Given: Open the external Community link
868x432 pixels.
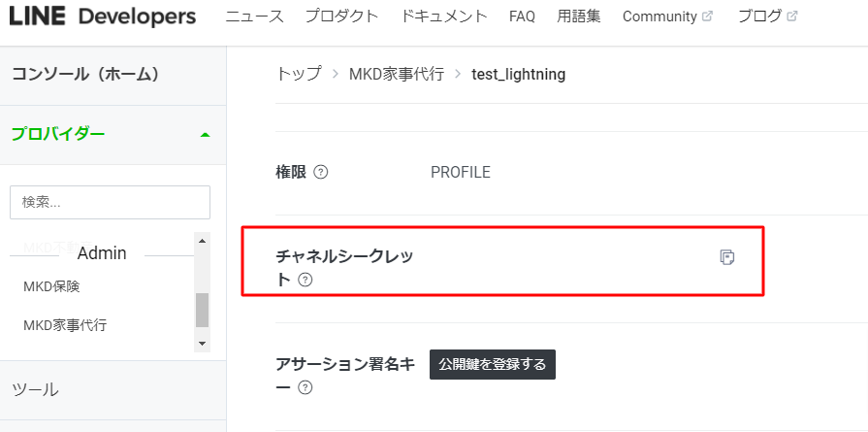Looking at the screenshot, I should tap(667, 17).
